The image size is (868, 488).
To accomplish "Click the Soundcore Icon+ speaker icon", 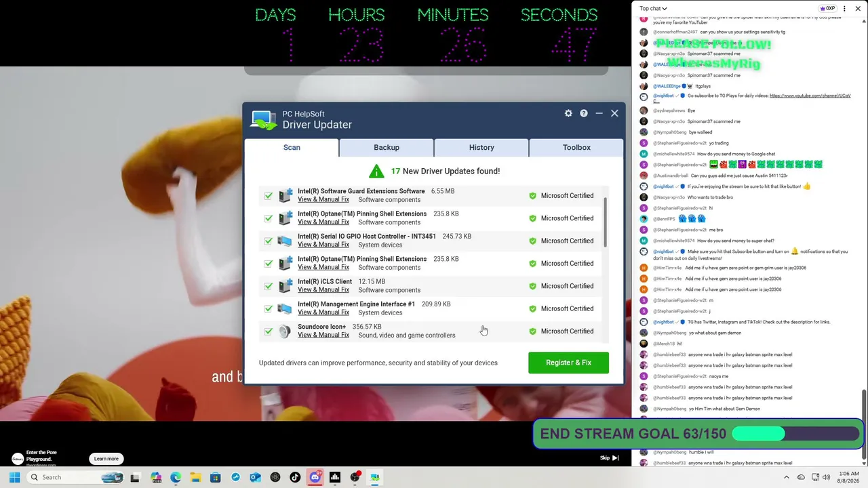I will 285,331.
